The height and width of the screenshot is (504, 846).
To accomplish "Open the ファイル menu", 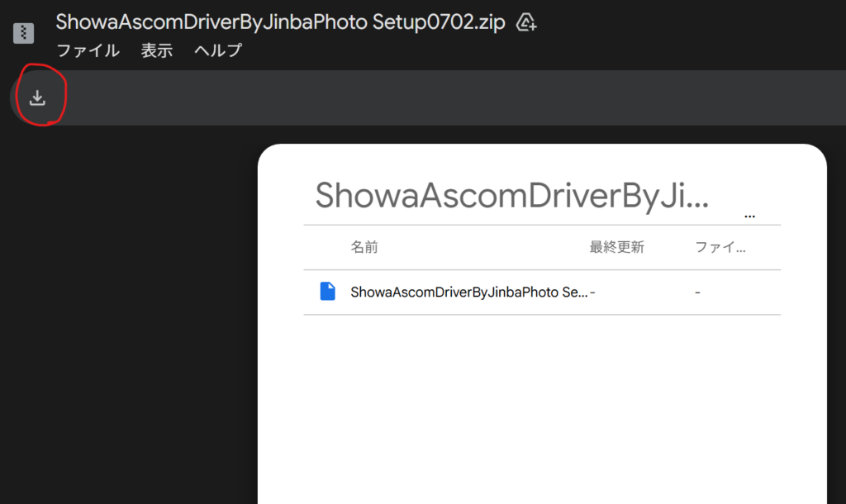I will coord(88,50).
